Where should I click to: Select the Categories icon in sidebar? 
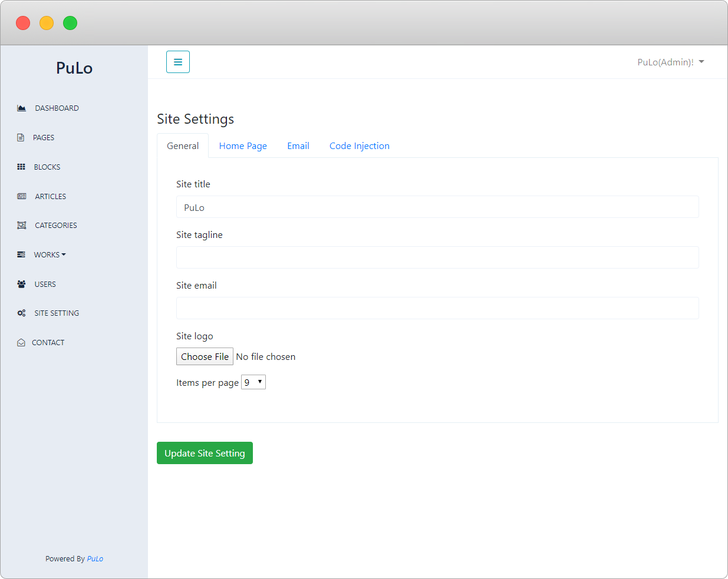(x=21, y=225)
